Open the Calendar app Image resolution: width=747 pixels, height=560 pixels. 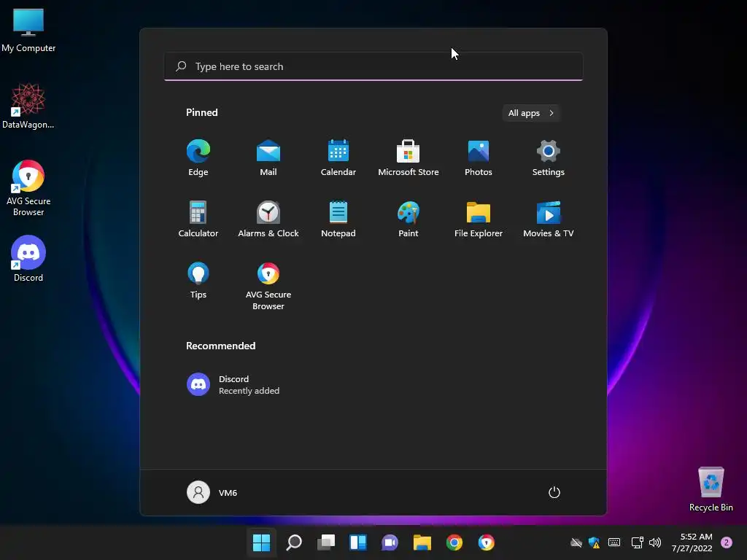338,157
